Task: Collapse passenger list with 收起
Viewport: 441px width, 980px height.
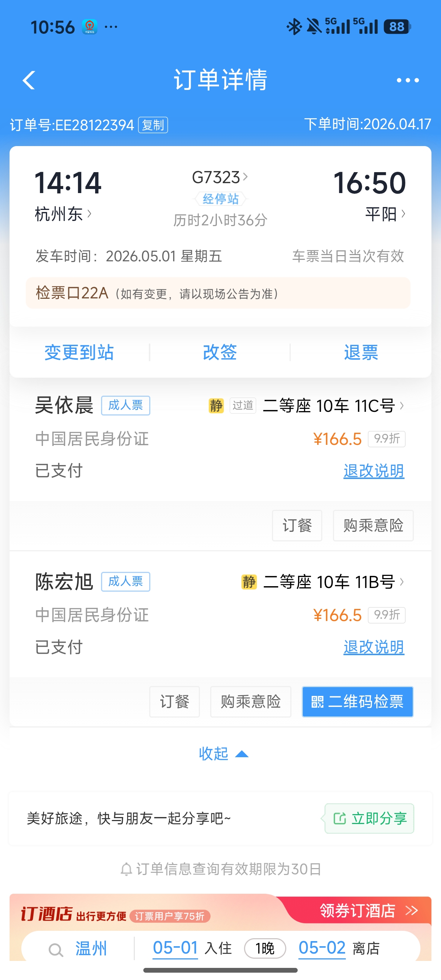Action: (x=223, y=754)
